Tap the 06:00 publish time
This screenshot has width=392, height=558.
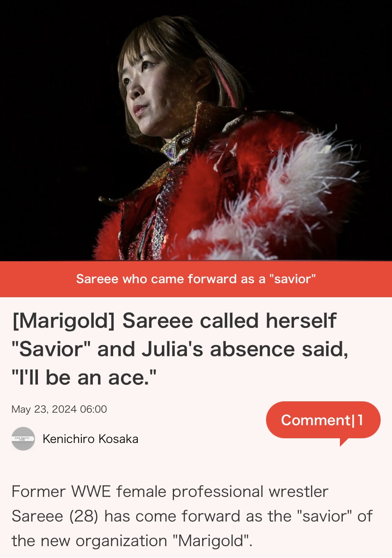click(x=93, y=409)
